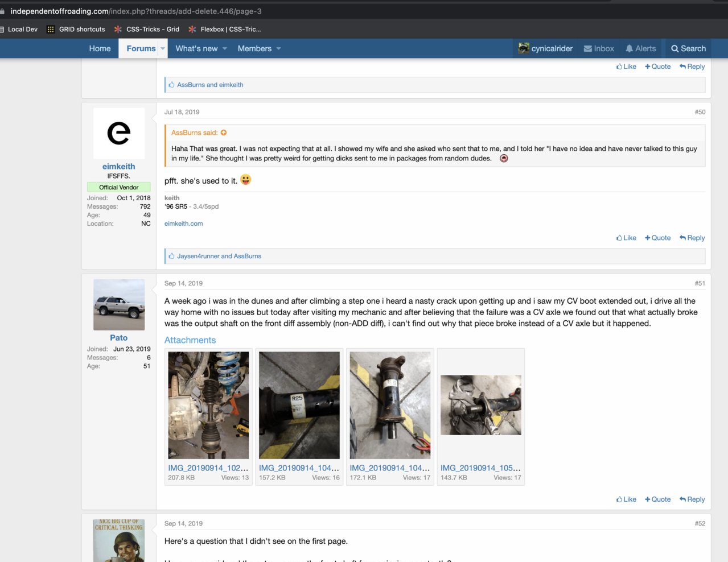The height and width of the screenshot is (562, 728).
Task: Open the R25 shaft attachment thumbnail
Action: tap(299, 405)
